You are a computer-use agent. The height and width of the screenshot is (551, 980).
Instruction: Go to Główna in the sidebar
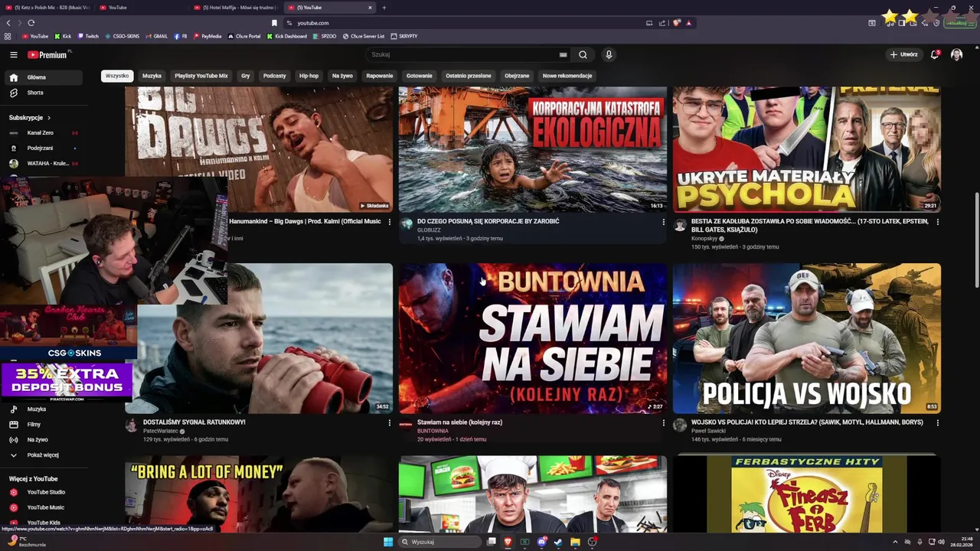44,77
